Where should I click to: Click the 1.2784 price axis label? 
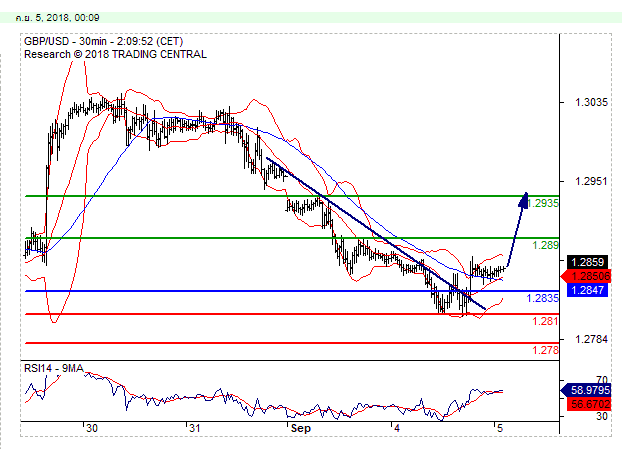(x=591, y=339)
